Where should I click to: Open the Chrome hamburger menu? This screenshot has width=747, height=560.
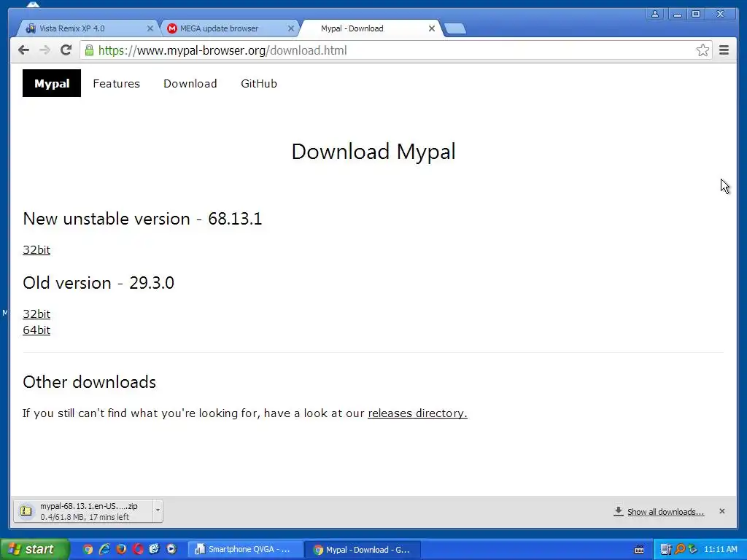click(x=724, y=50)
